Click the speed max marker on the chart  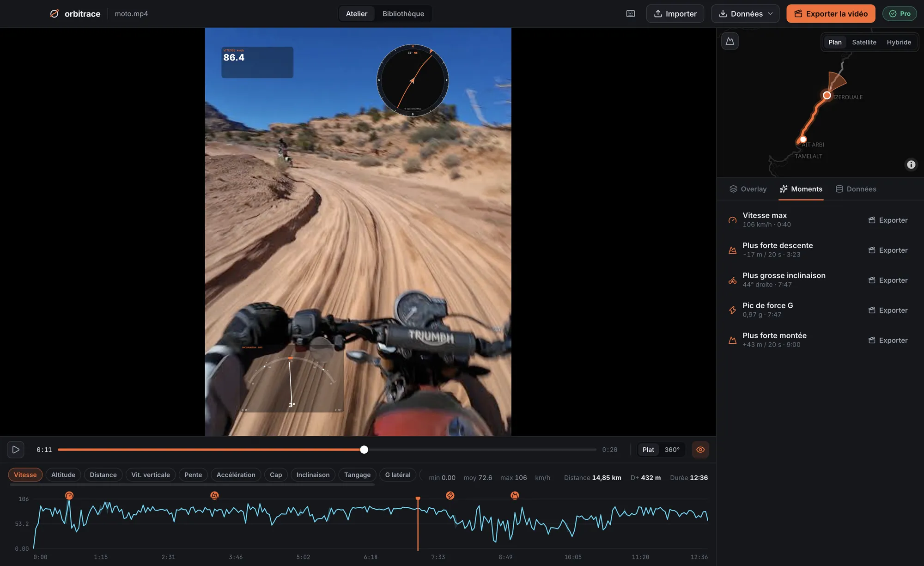pos(69,496)
